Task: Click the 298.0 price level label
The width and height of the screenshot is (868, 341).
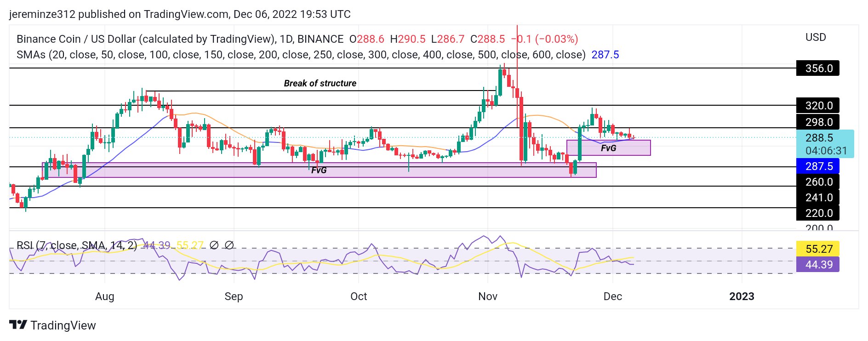Action: click(818, 122)
